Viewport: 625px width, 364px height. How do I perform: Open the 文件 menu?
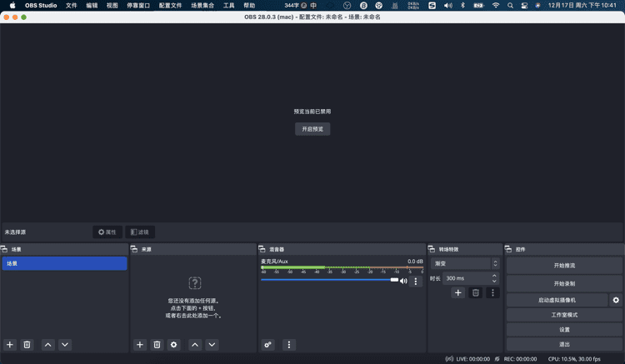72,5
